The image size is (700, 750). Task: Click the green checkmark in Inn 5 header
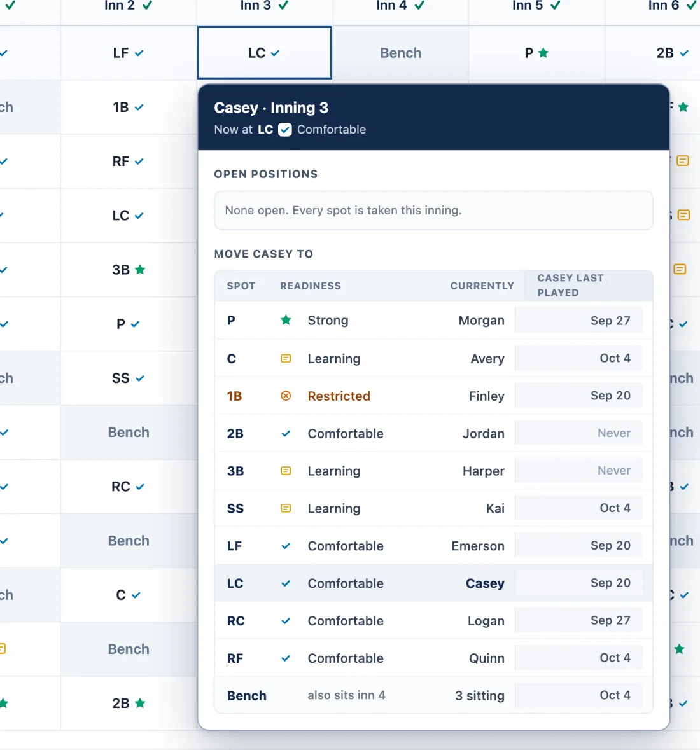[x=555, y=5]
